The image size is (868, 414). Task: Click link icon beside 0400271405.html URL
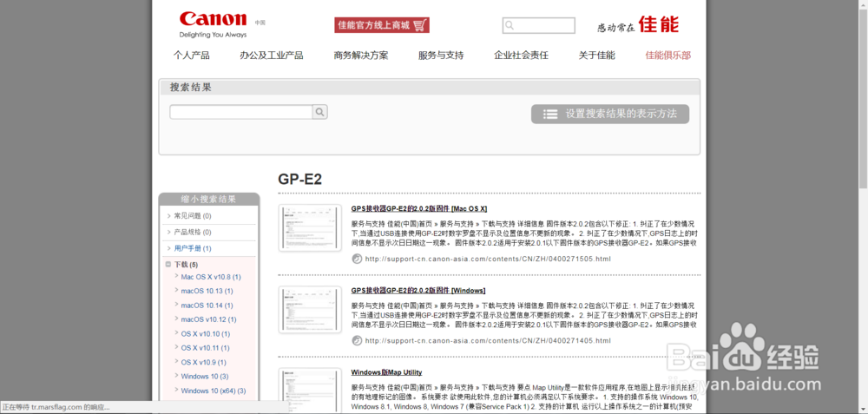click(357, 340)
